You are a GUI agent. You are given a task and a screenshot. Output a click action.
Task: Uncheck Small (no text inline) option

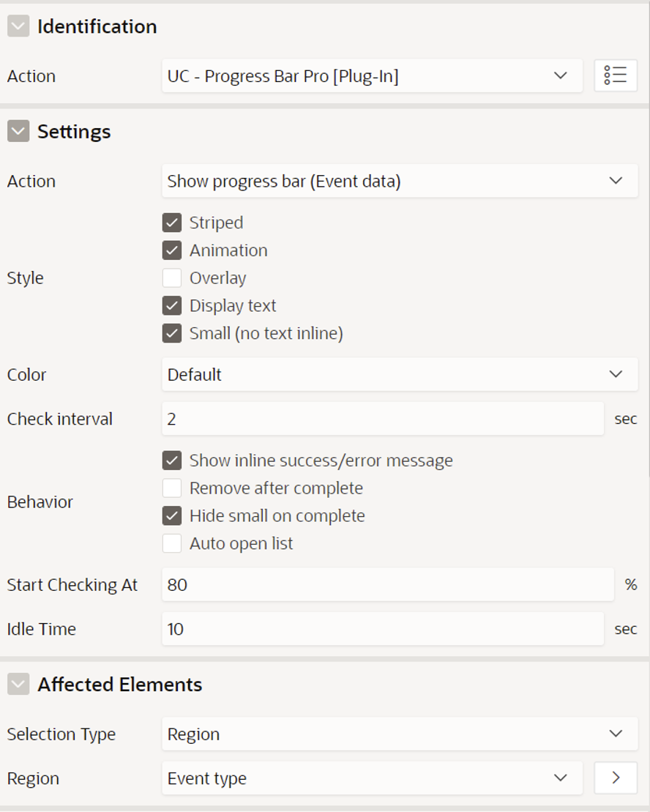(x=172, y=333)
